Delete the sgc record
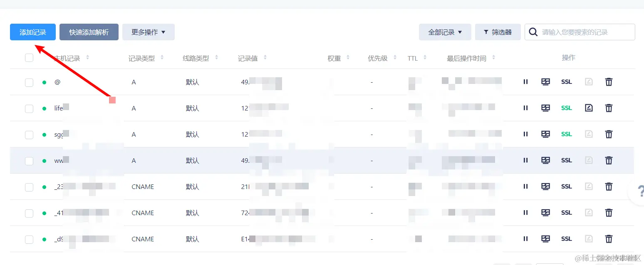Viewport: 644px width, 265px height. coord(609,134)
